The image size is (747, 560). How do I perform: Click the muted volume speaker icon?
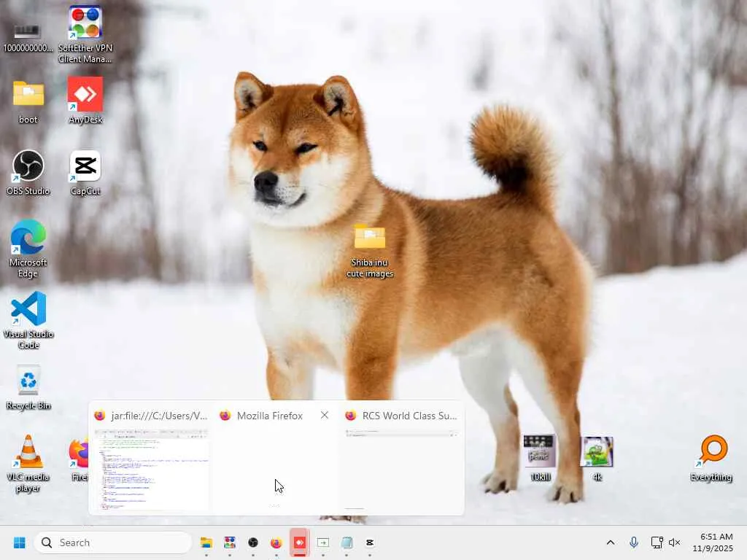tap(674, 542)
